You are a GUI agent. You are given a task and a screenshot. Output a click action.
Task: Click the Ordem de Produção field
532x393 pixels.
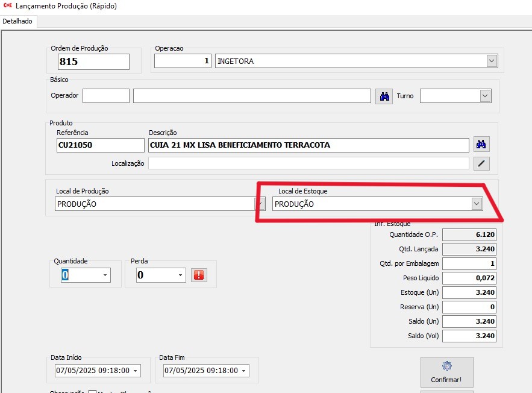pyautogui.click(x=93, y=61)
